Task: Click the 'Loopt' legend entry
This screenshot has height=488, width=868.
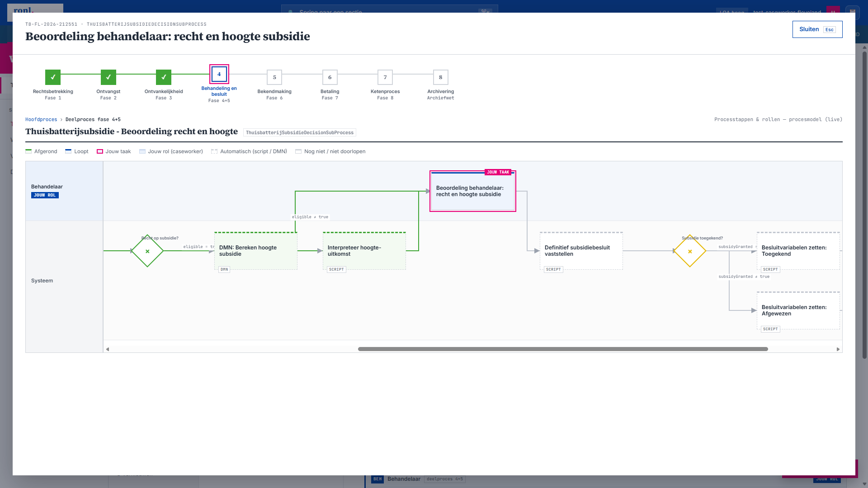Action: tap(77, 152)
